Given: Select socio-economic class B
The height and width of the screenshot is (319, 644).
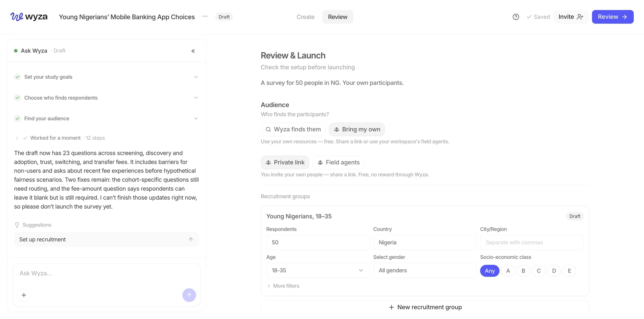Looking at the screenshot, I should tap(523, 271).
